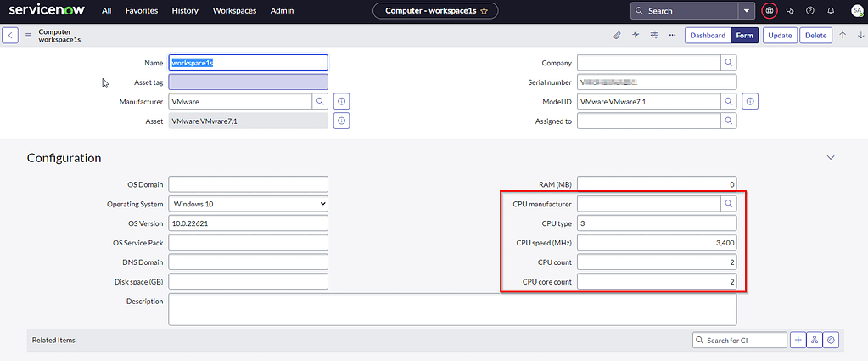The width and height of the screenshot is (868, 361).
Task: Click the help question mark icon
Action: click(810, 11)
